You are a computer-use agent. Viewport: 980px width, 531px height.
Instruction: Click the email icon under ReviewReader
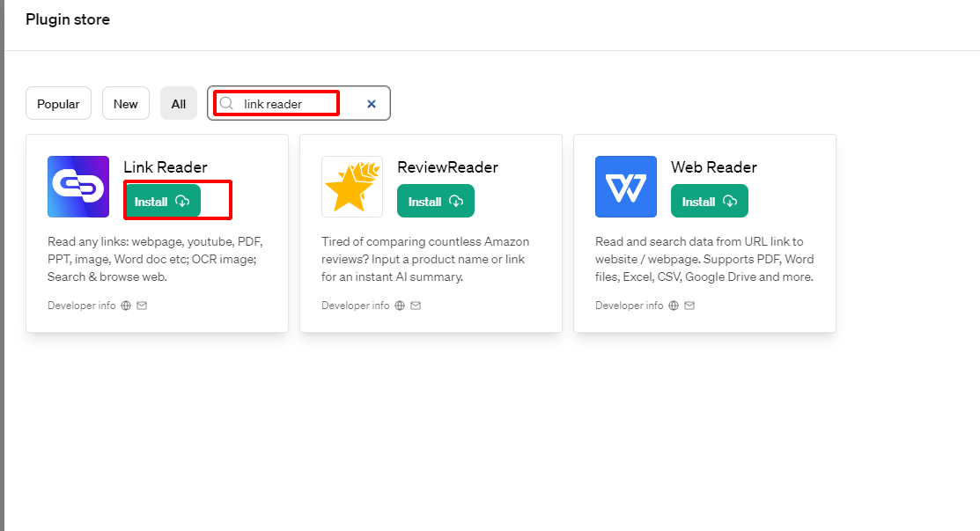[416, 305]
